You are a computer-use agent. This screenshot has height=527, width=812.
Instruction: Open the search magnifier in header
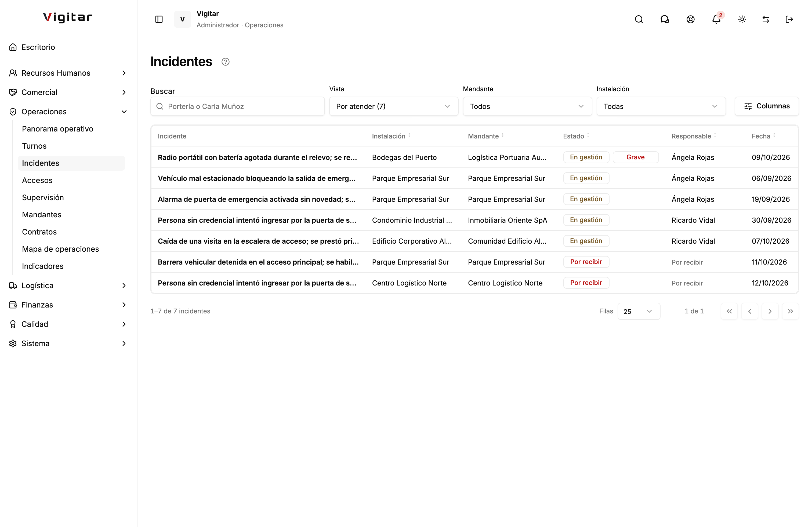(x=639, y=19)
